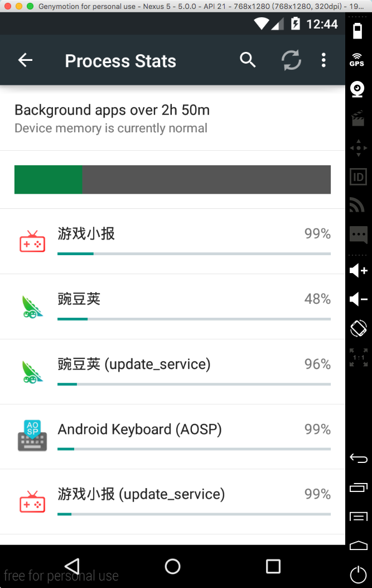Open the three-dot overflow menu
This screenshot has height=588, width=372.
(x=323, y=60)
